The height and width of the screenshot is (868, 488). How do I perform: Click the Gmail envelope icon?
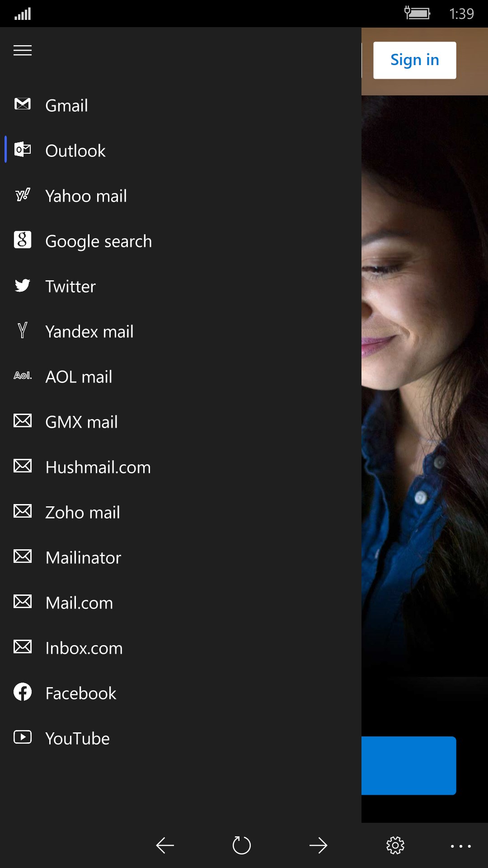click(x=23, y=104)
